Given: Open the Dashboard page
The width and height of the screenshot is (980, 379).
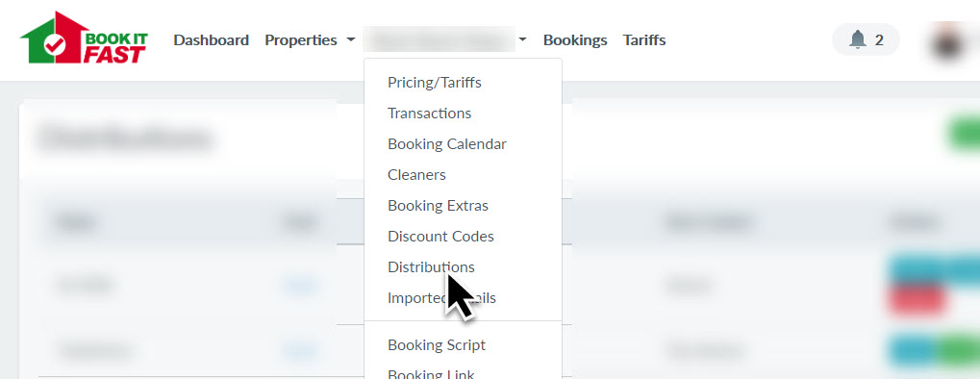Looking at the screenshot, I should [x=212, y=40].
